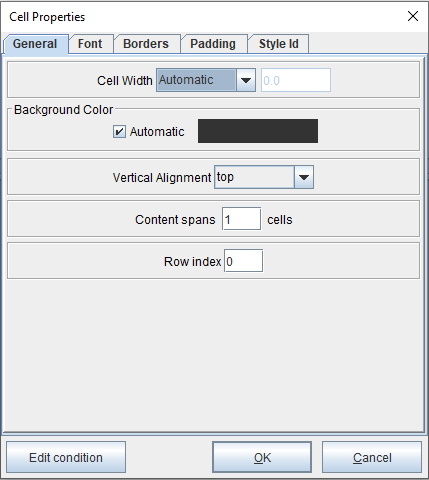Click the Automatic label under Background Color
Viewport: 429px width, 480px height.
[x=157, y=132]
